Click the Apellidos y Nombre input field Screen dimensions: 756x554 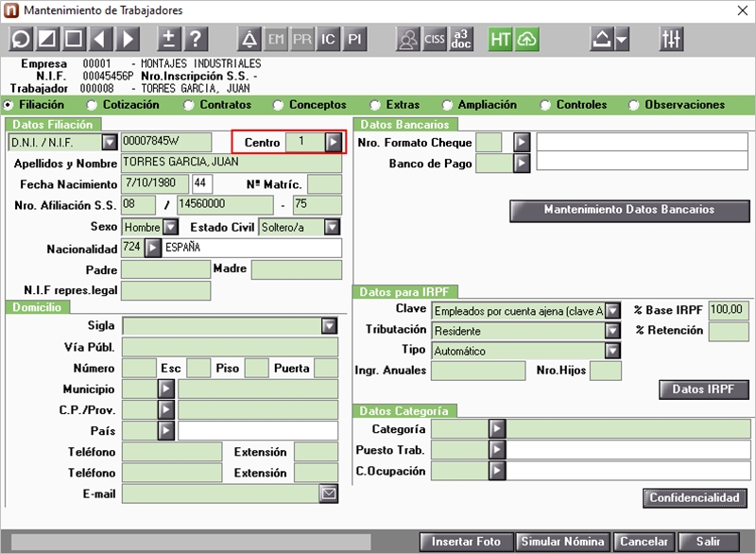tap(232, 163)
